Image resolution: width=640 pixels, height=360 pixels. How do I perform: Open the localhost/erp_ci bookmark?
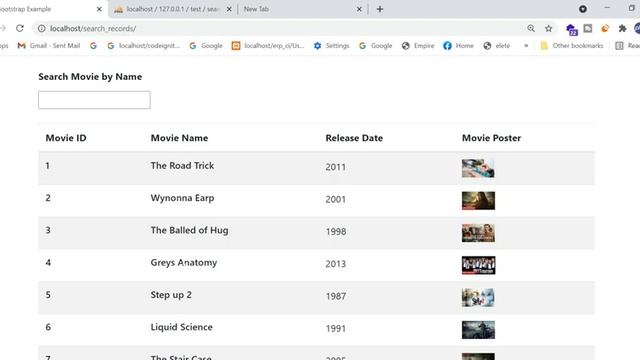(268, 46)
